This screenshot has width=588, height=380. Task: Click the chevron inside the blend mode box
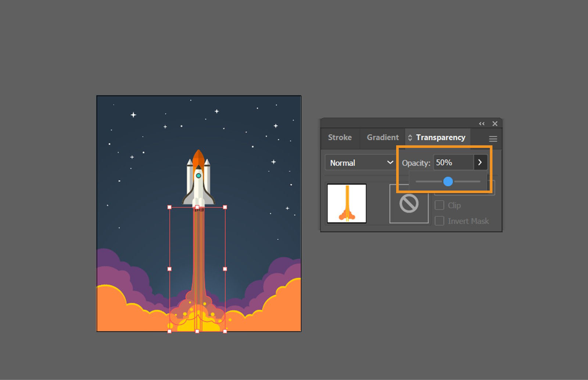(390, 163)
